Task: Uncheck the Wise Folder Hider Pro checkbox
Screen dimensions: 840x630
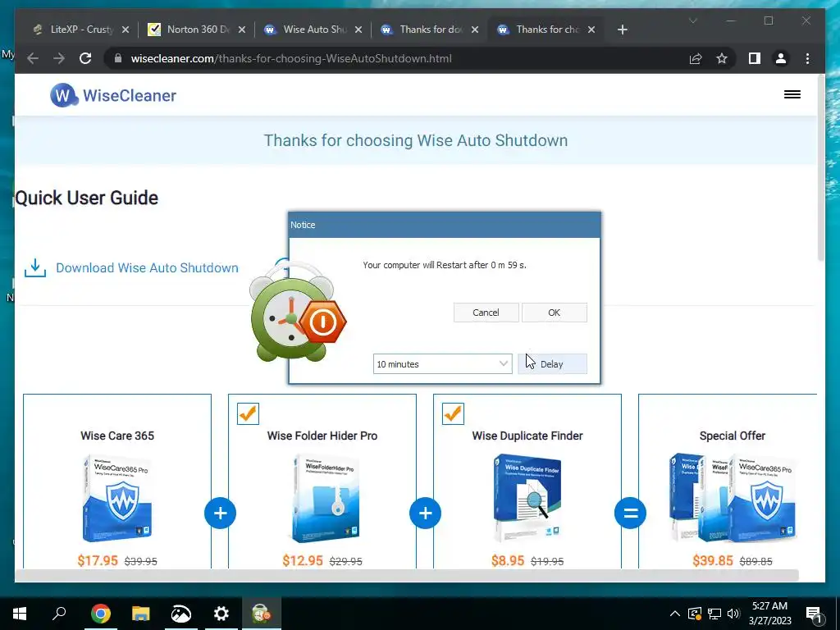Action: coord(248,413)
